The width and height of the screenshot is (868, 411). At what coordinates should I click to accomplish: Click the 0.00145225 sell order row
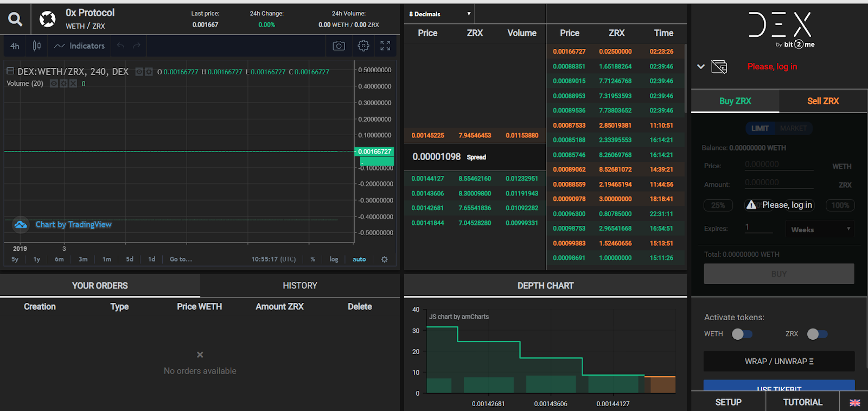click(475, 135)
